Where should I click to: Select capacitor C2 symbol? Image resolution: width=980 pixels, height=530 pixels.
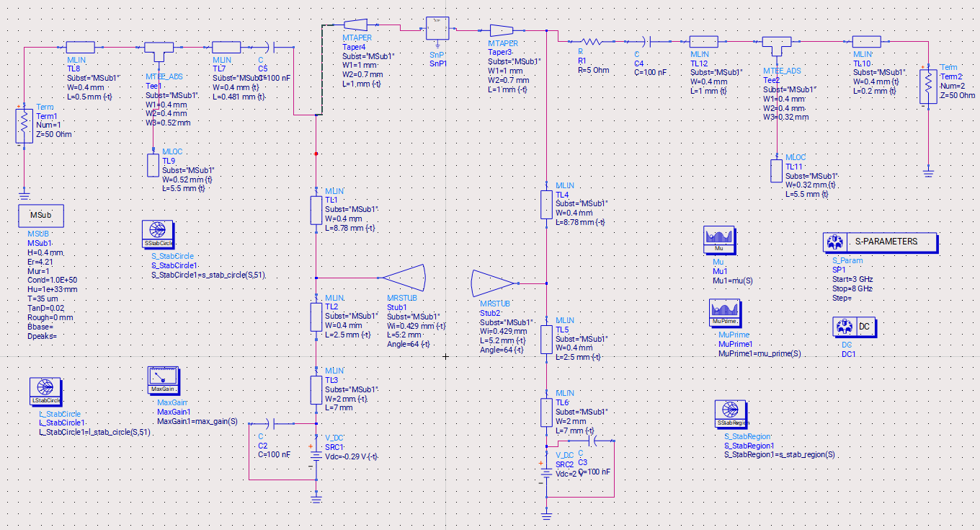pyautogui.click(x=269, y=424)
